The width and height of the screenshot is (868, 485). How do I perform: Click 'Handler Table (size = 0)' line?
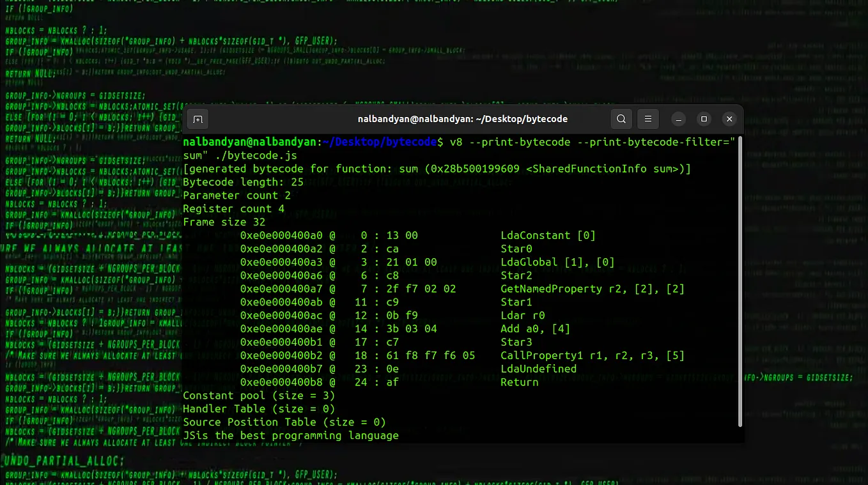pos(259,409)
